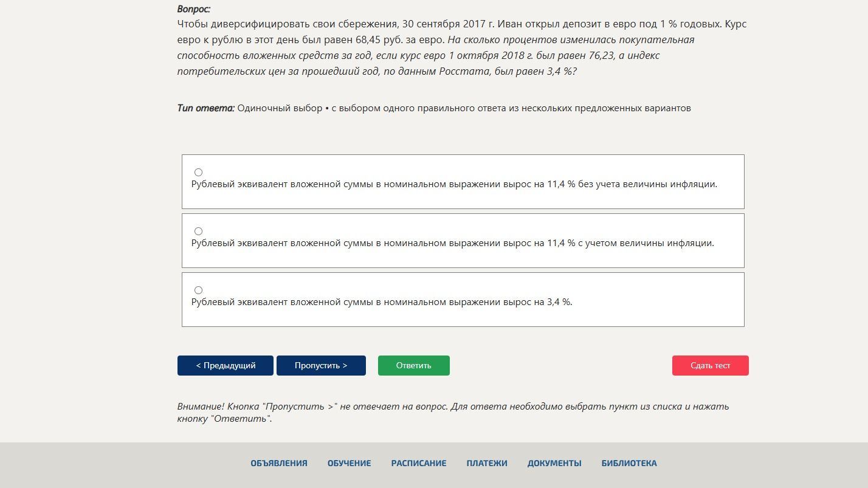The image size is (868, 488).
Task: Open the ОБЪЯВЛЕНИЯ footer link
Action: coord(279,463)
